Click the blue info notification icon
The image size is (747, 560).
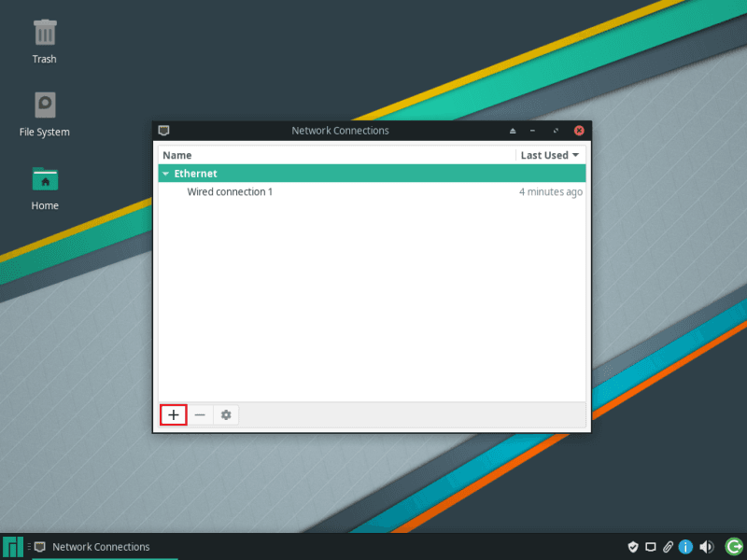[x=685, y=547]
